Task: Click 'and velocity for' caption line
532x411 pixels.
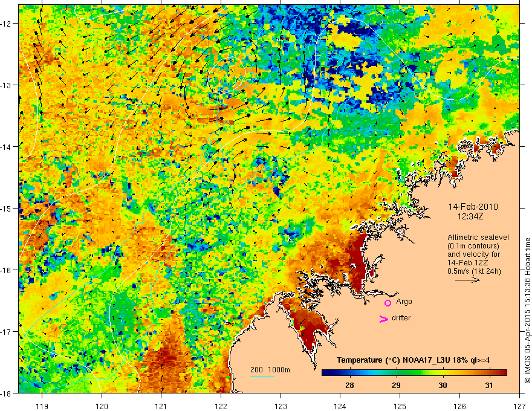Action: click(473, 254)
